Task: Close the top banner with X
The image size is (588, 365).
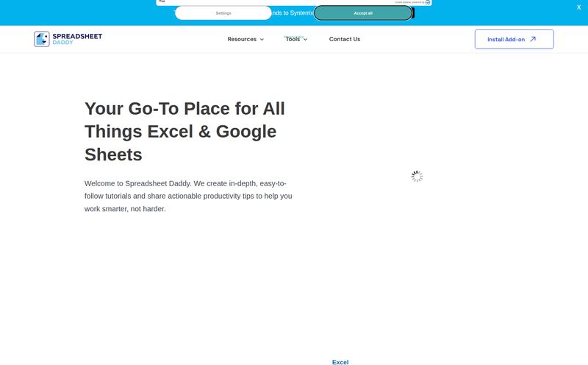Action: pyautogui.click(x=578, y=7)
